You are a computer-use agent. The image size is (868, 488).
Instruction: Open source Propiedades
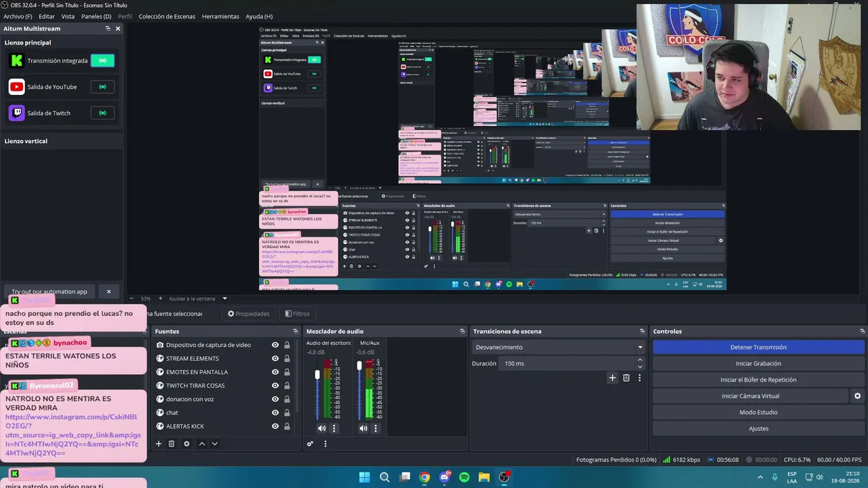click(x=248, y=314)
